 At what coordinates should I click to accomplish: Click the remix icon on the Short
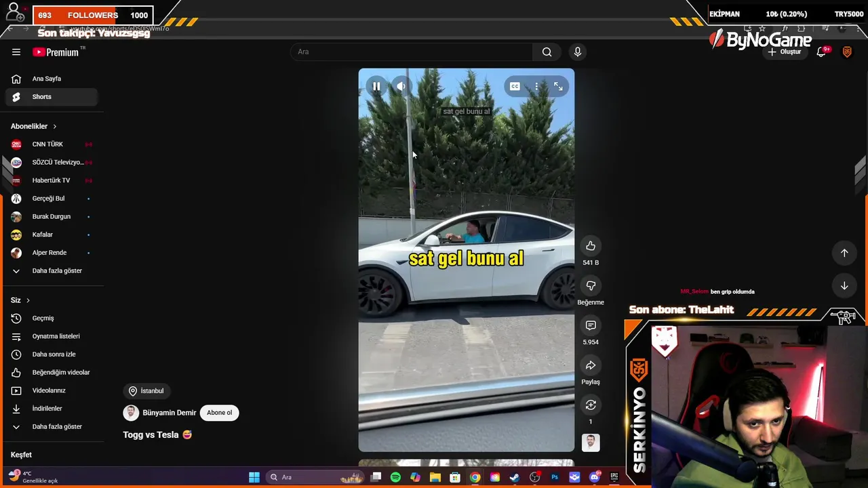pyautogui.click(x=591, y=405)
